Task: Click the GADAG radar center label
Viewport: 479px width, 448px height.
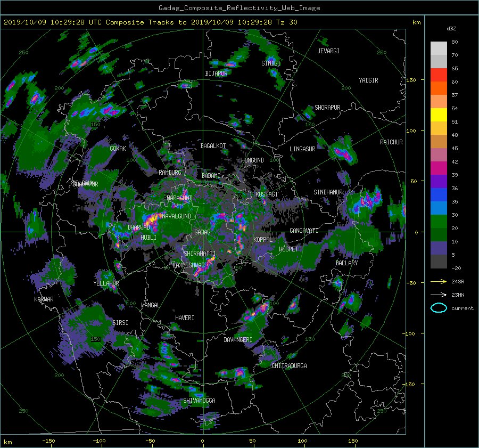Action: point(203,232)
